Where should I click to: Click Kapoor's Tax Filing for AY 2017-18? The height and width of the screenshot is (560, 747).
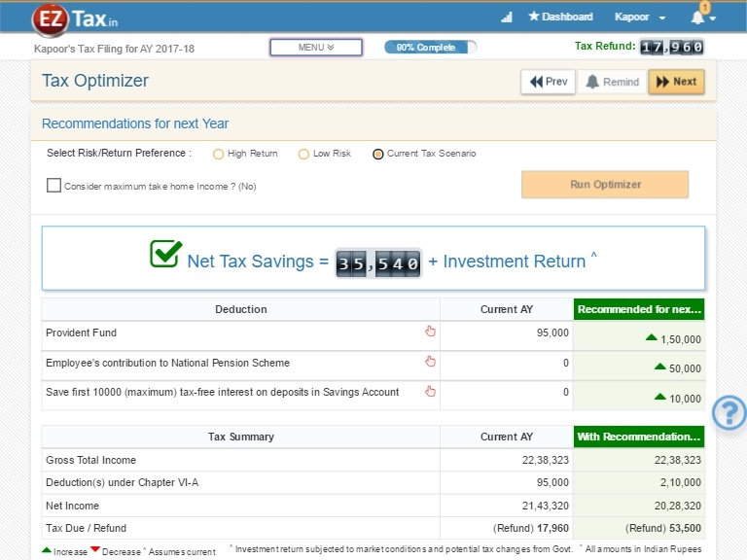pos(115,49)
